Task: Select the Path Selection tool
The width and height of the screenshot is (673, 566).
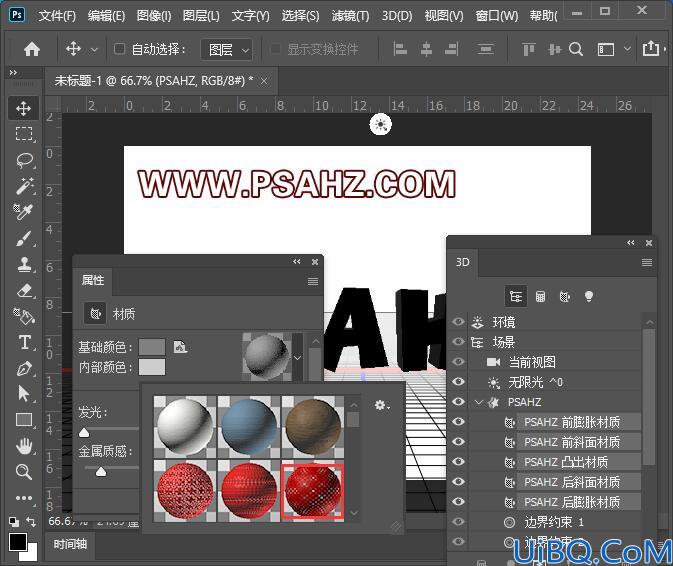Action: 24,393
